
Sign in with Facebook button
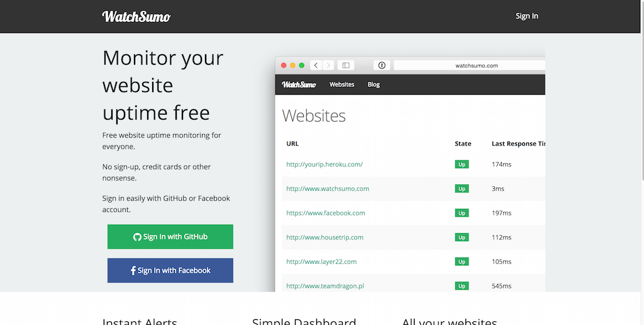(x=170, y=270)
